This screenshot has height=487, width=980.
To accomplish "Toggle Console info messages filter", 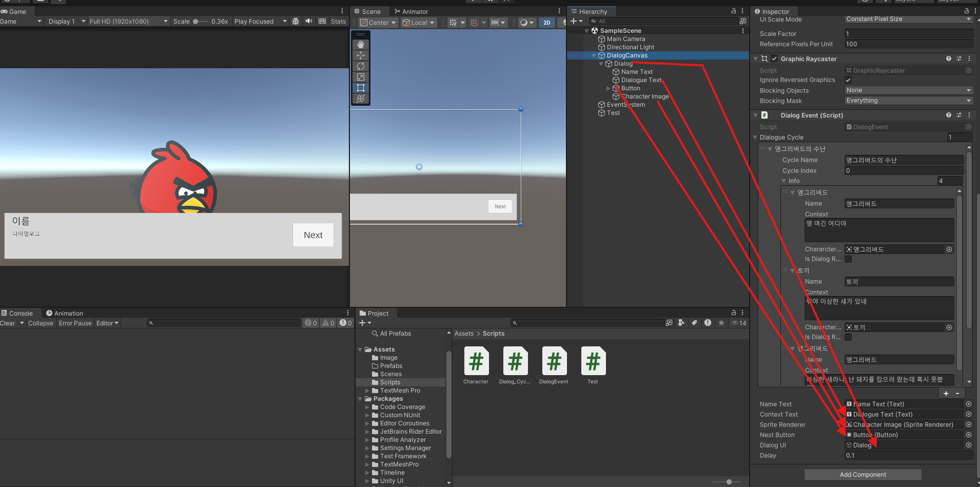I will 311,323.
